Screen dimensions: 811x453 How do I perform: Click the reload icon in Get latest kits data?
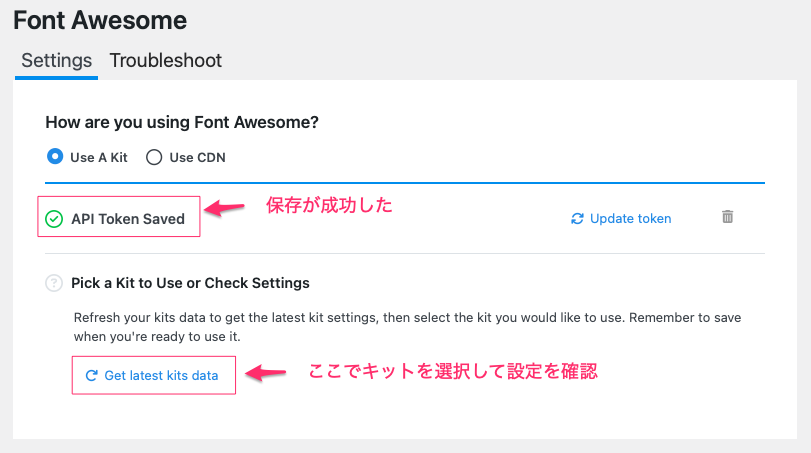(91, 376)
